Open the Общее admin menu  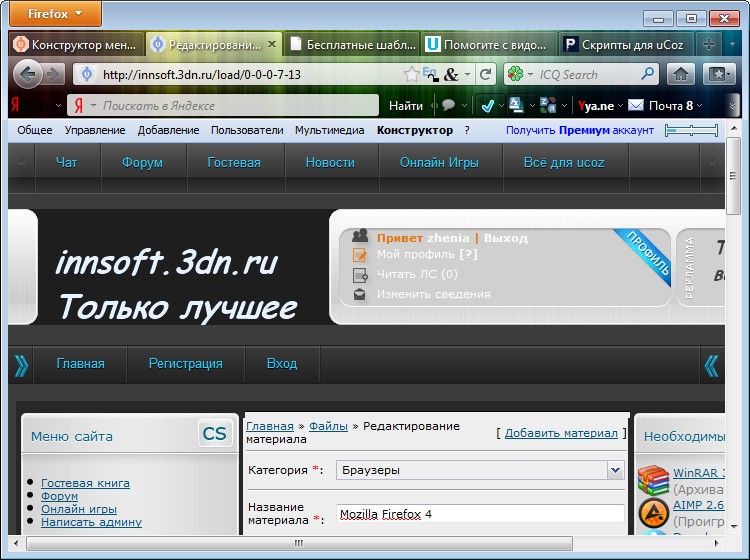click(35, 130)
